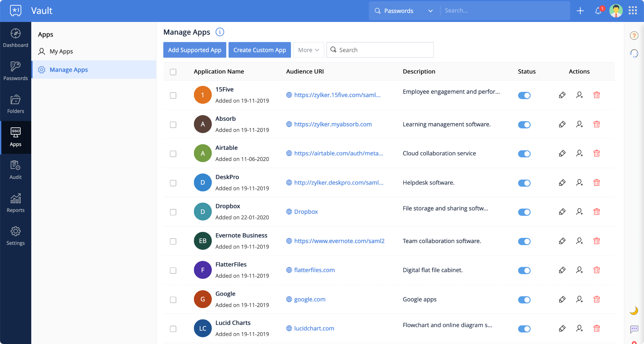Image resolution: width=644 pixels, height=344 pixels.
Task: Click the Manage Apps info icon
Action: [x=220, y=32]
